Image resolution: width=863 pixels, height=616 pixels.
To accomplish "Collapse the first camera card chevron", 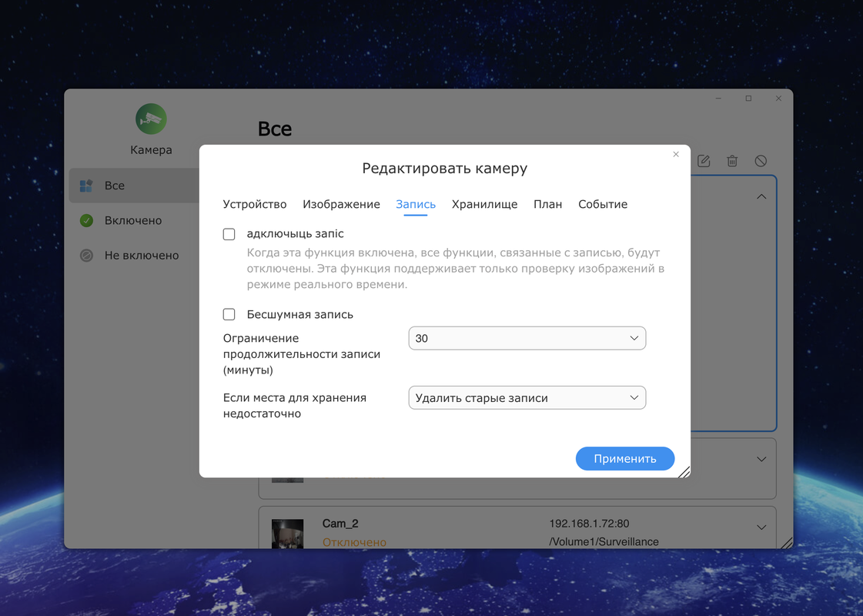I will click(x=761, y=196).
